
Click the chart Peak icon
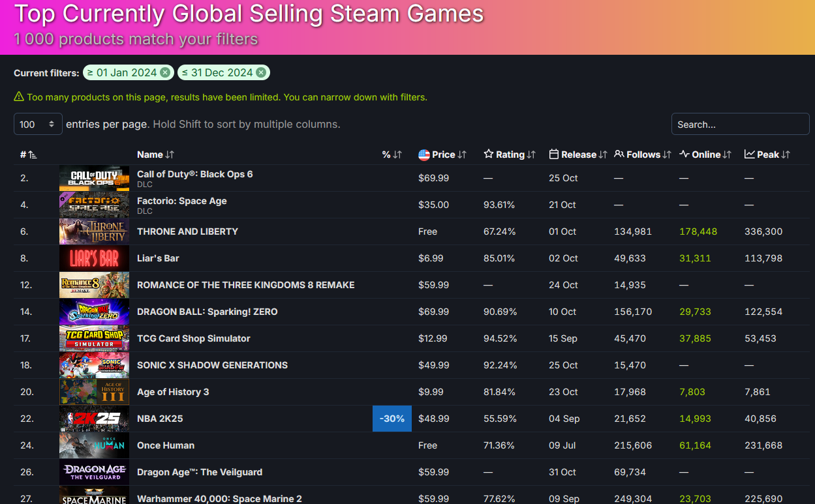(x=750, y=155)
